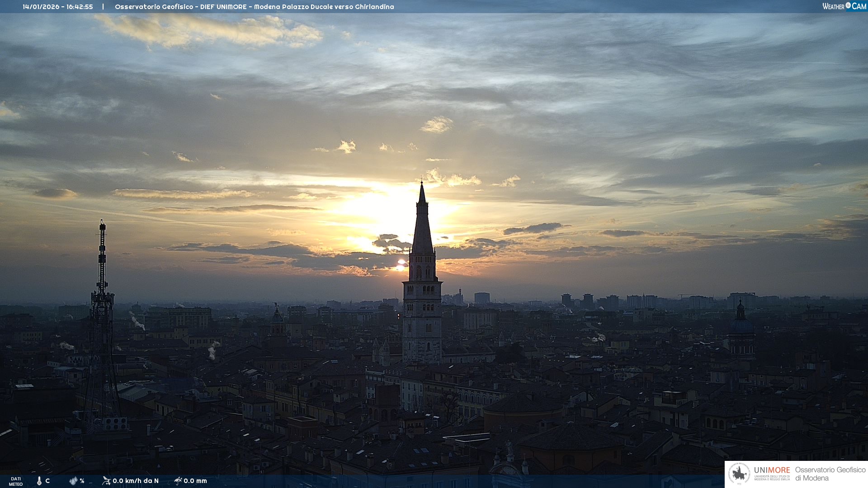Click the camera lens icon in WeatherCam
Viewport: 868px width, 488px height.
pos(848,5)
